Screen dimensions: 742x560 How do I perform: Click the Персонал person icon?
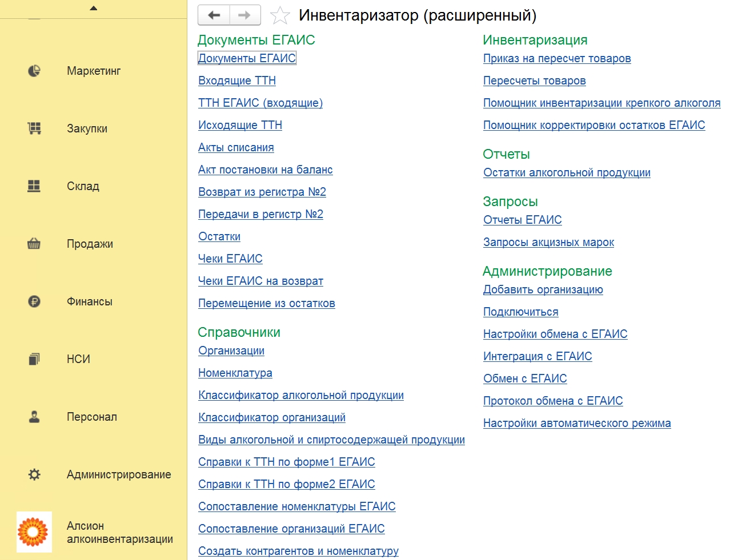point(34,417)
